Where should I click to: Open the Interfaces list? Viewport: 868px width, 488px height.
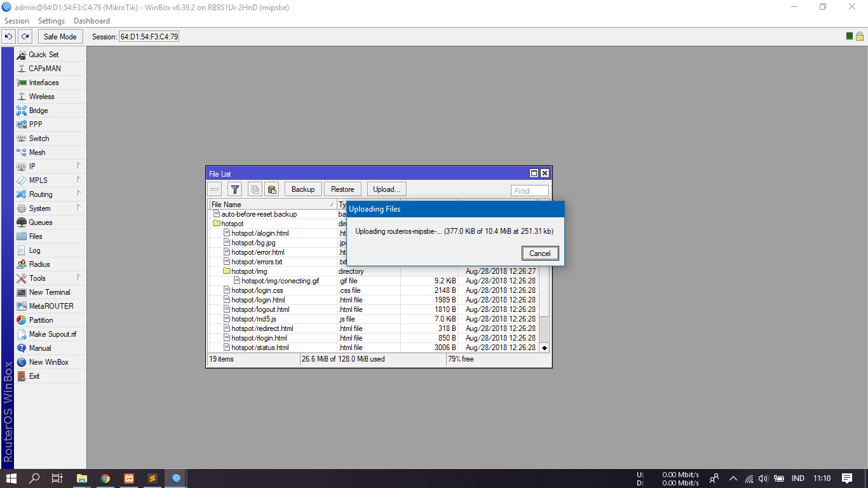click(x=50, y=83)
